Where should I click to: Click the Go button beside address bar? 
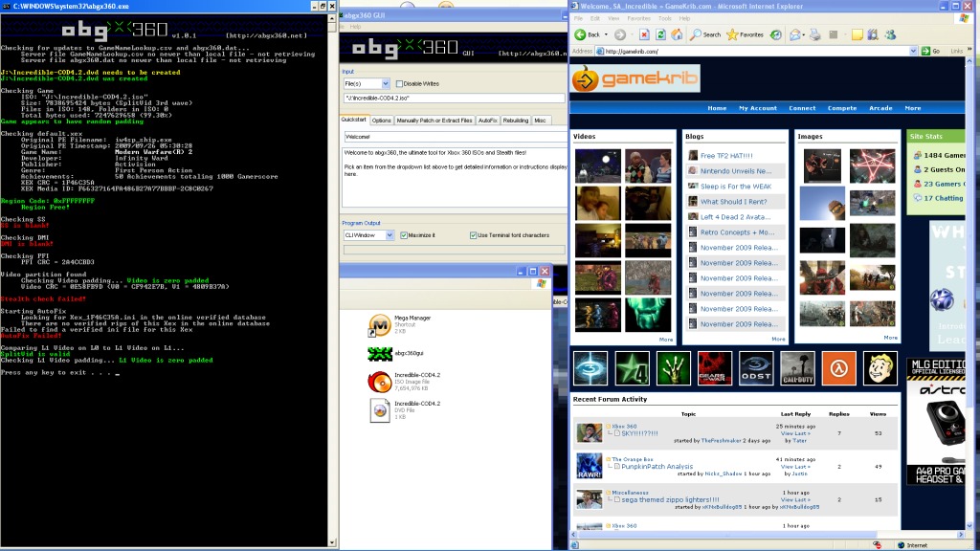coord(930,52)
